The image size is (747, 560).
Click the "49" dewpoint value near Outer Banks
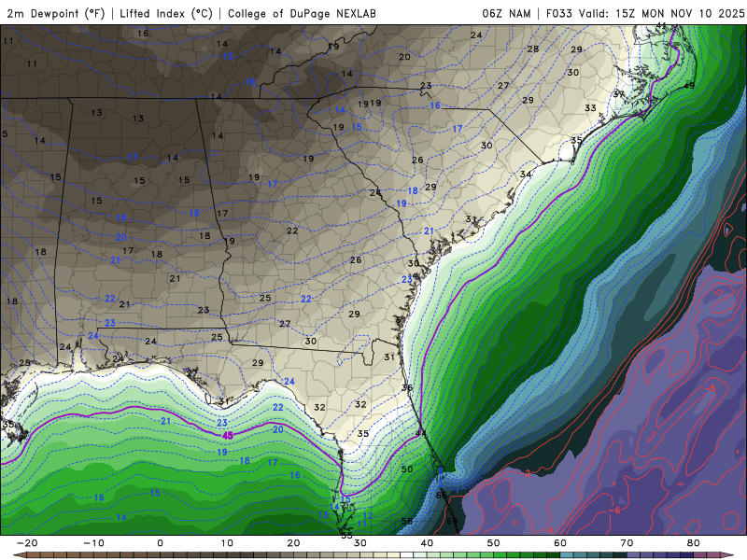pyautogui.click(x=689, y=86)
